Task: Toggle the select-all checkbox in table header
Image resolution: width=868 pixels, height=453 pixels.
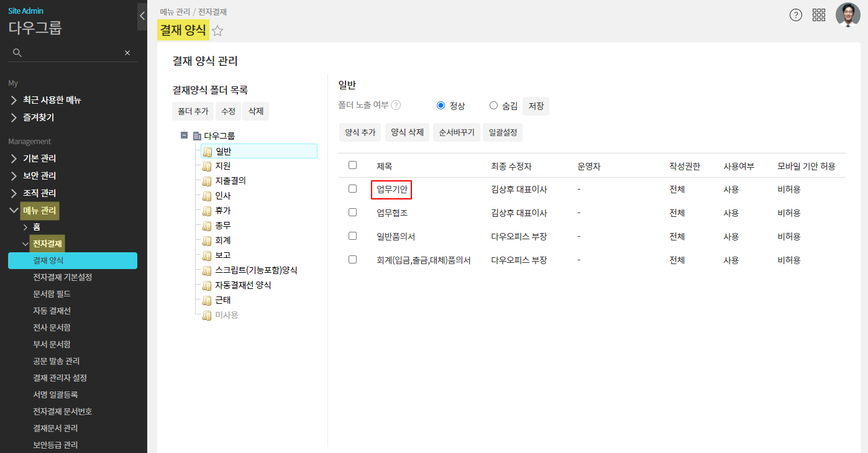Action: tap(353, 165)
